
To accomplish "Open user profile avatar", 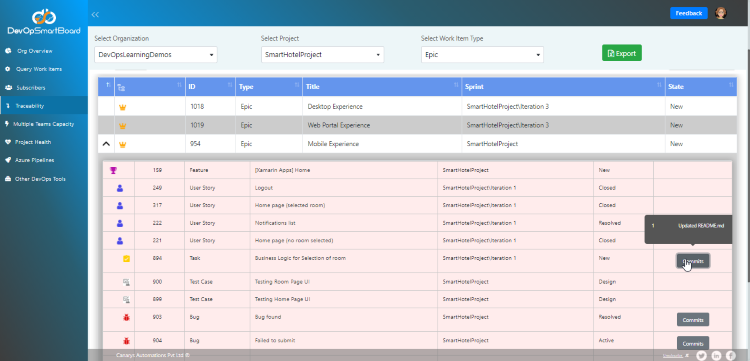I will point(720,13).
